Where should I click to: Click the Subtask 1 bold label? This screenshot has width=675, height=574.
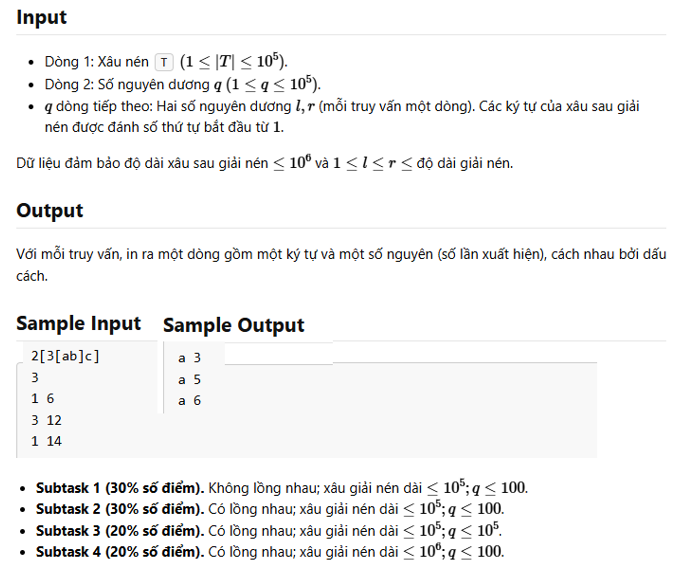pyautogui.click(x=120, y=488)
